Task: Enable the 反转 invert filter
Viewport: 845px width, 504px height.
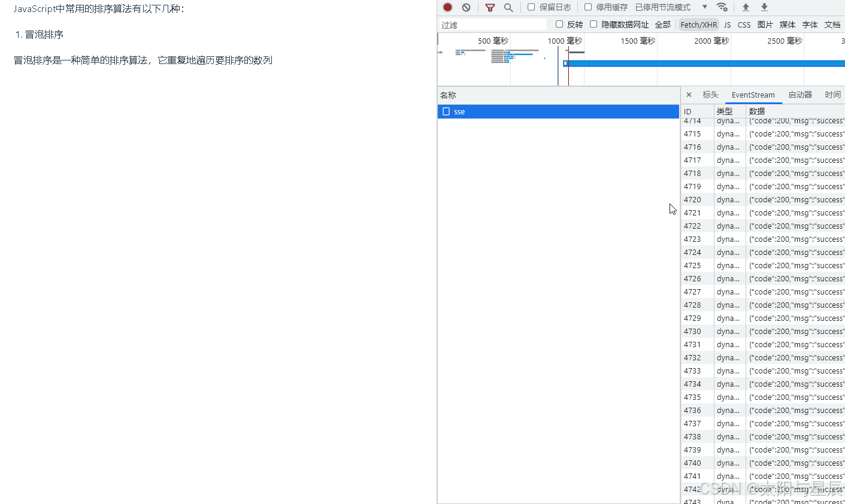Action: (x=559, y=24)
